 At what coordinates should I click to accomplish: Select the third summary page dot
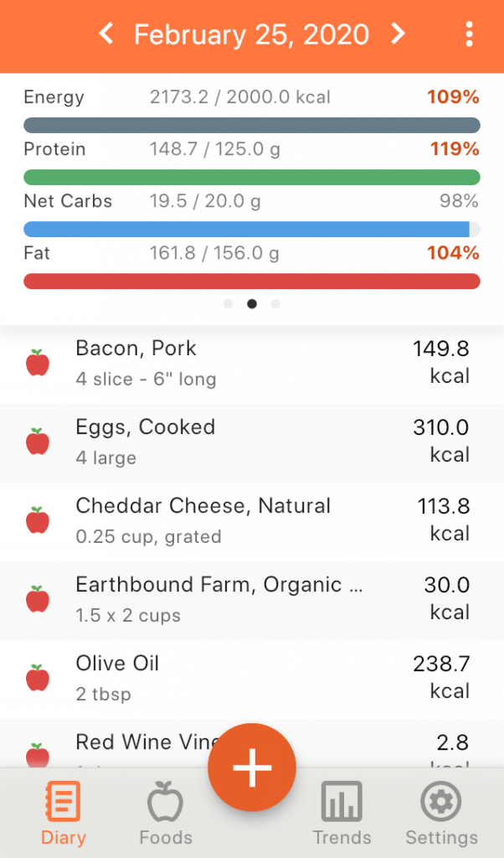click(275, 303)
